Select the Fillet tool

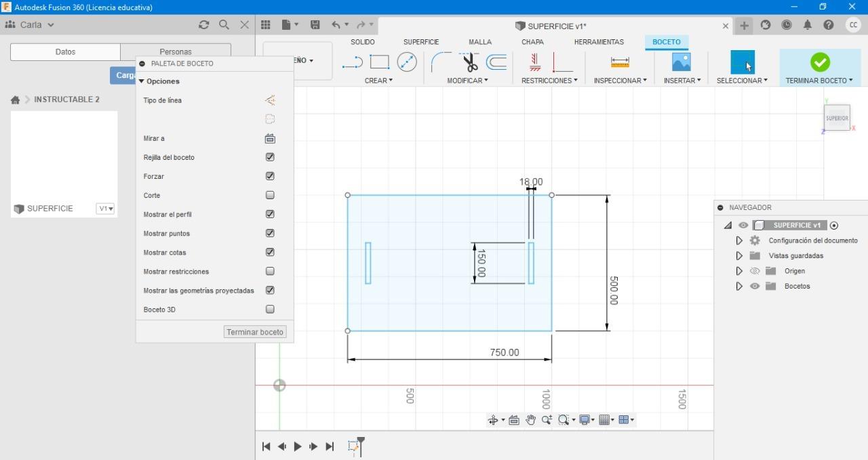tap(441, 62)
